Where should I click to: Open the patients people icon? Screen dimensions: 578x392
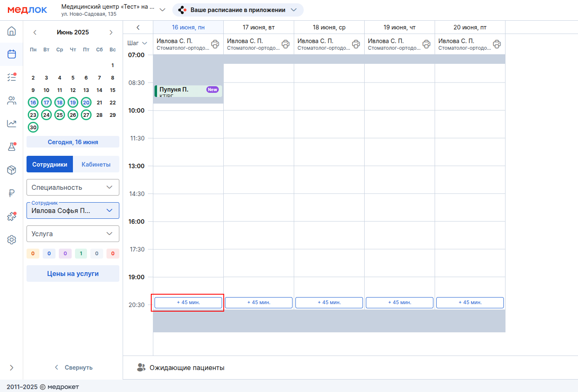coord(12,100)
